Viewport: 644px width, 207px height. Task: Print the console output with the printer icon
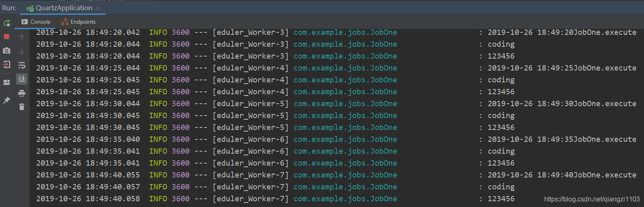[22, 93]
